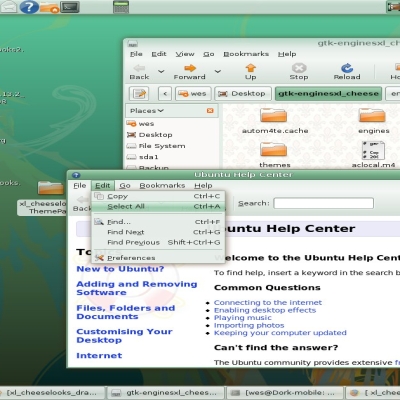
Task: Open View menu in file manager
Action: [185, 54]
